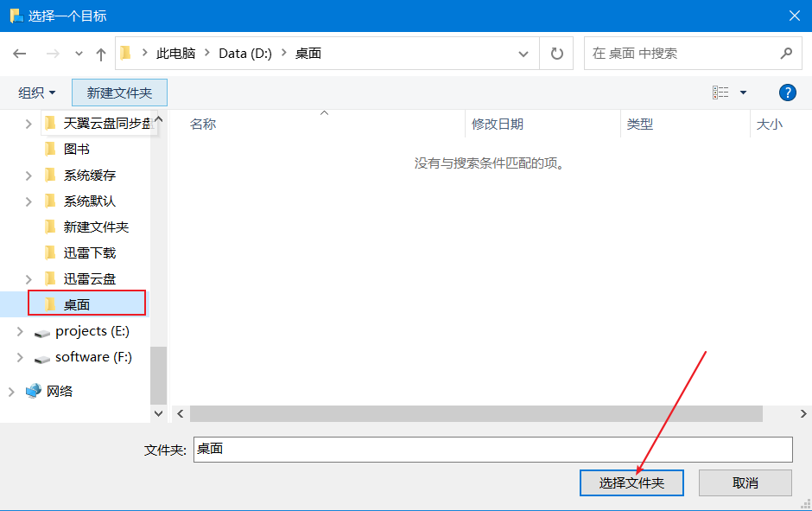Go up one folder level

pos(101,54)
